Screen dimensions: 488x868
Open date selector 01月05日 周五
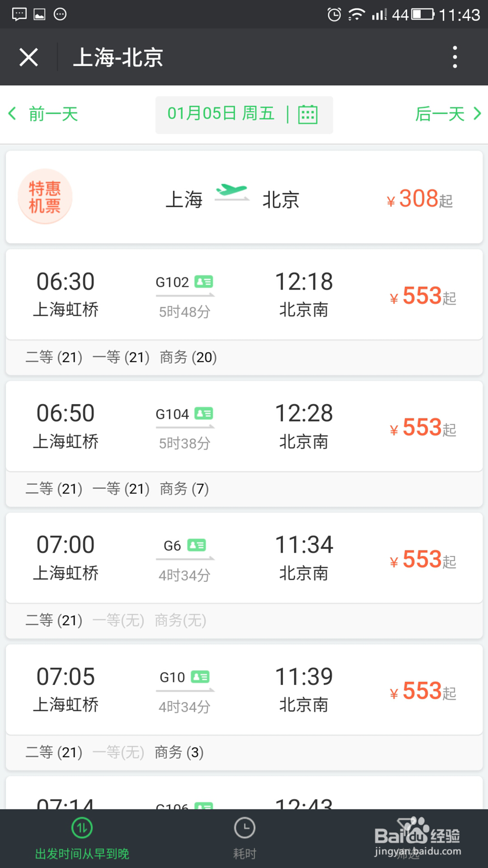(221, 114)
